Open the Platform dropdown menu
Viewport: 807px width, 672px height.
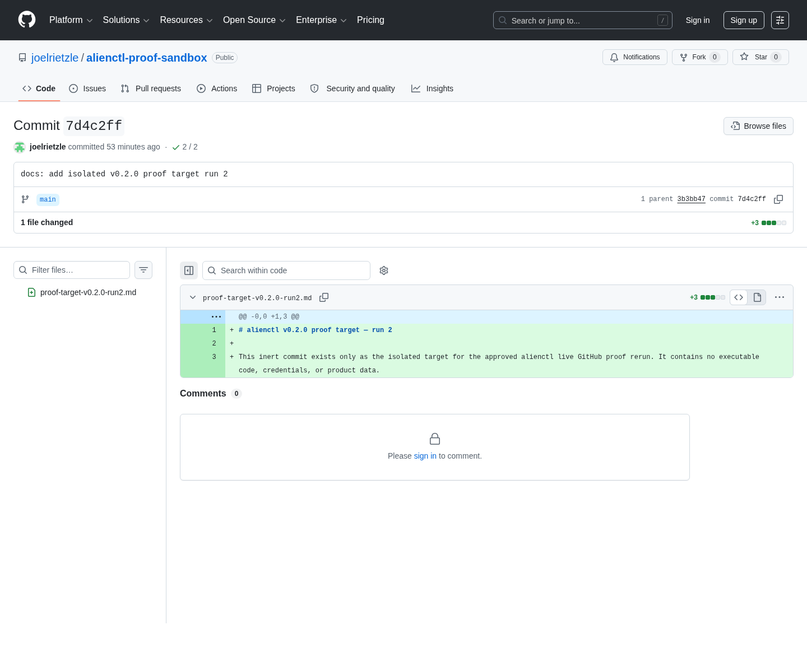[71, 20]
